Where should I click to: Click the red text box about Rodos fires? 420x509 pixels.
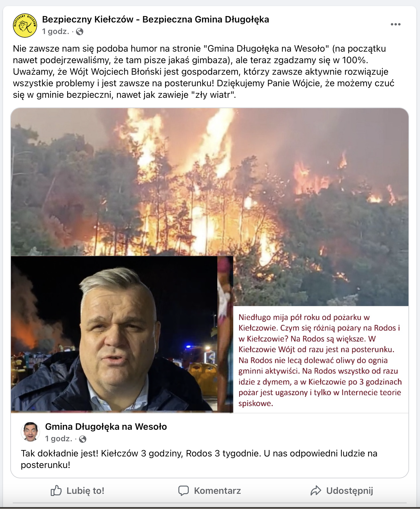point(321,360)
